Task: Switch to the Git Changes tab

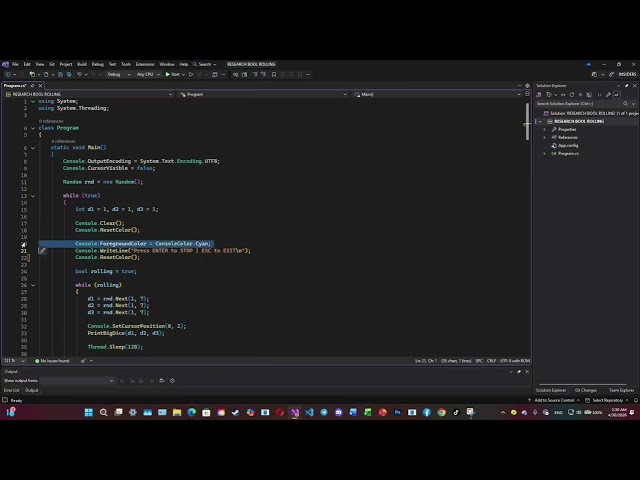Action: (x=586, y=390)
